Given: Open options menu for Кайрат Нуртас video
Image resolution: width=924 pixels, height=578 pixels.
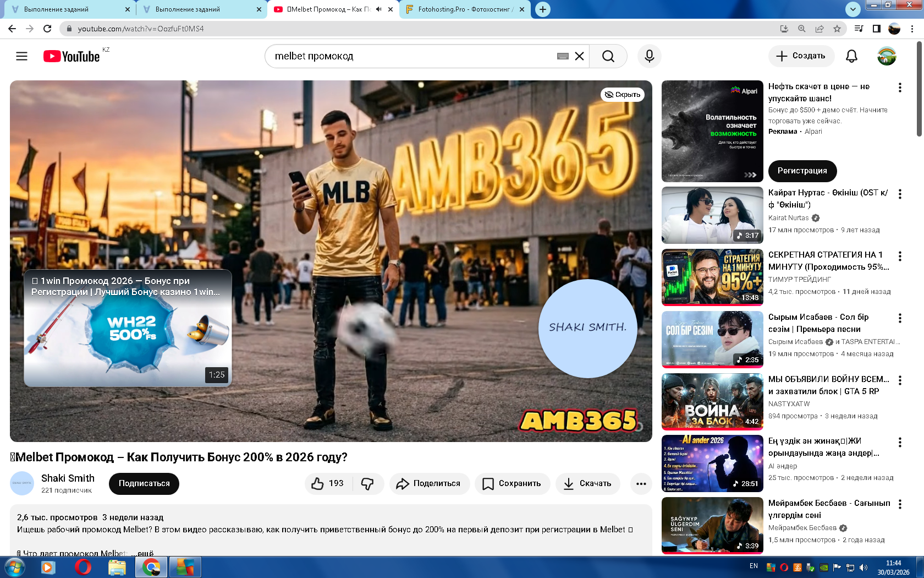Looking at the screenshot, I should point(900,194).
